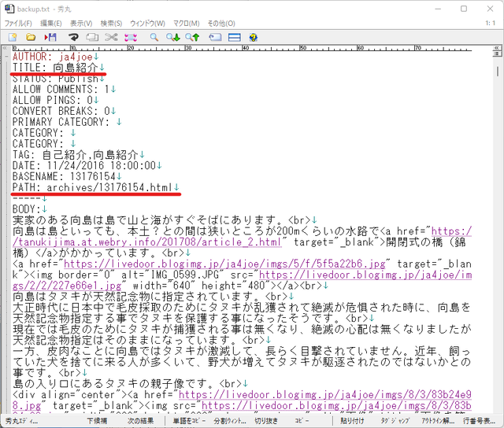Click the 分割ウィンド... function key button

click(x=229, y=421)
